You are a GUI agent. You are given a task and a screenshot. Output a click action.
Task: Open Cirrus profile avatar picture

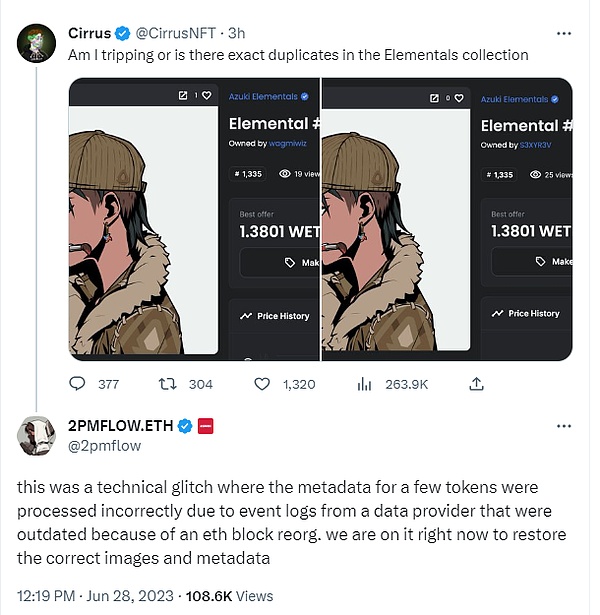pyautogui.click(x=36, y=41)
